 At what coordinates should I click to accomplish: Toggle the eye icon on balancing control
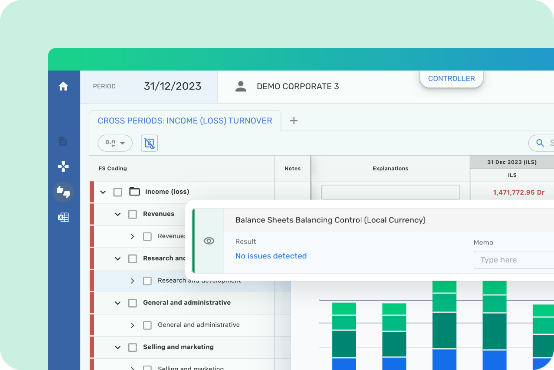point(209,241)
